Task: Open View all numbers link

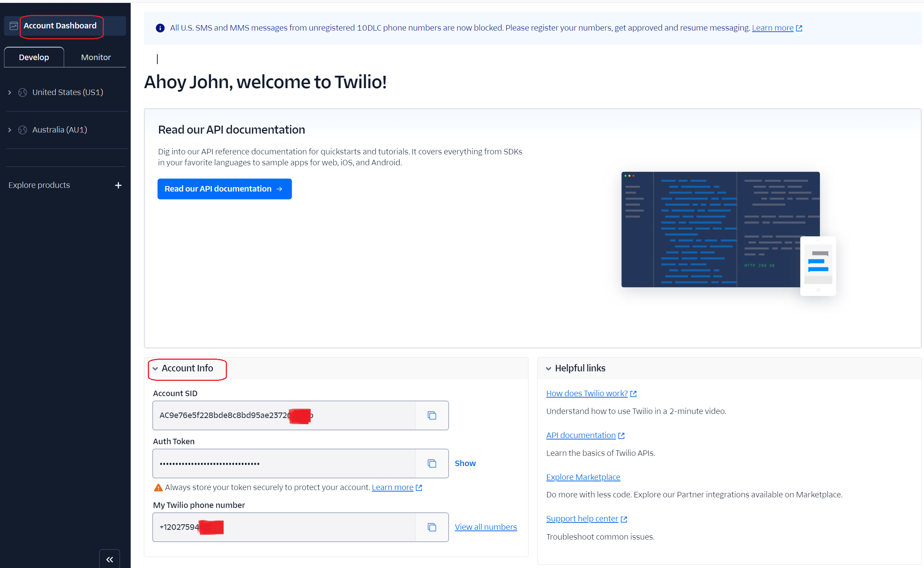Action: (x=485, y=527)
